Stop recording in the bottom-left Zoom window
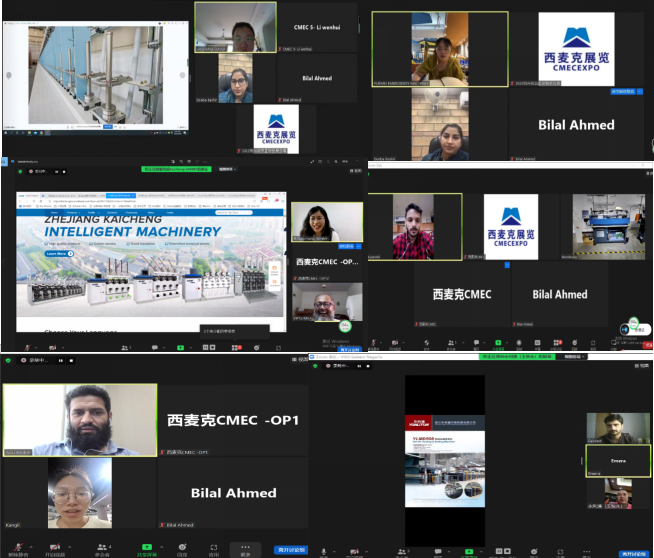Image resolution: width=654 pixels, height=558 pixels. pyautogui.click(x=71, y=360)
